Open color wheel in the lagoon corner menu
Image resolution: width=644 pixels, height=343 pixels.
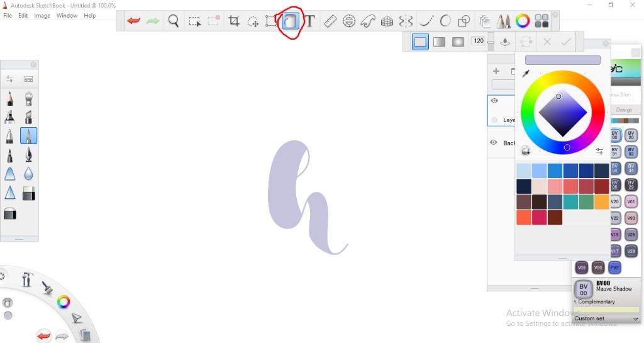pyautogui.click(x=64, y=302)
